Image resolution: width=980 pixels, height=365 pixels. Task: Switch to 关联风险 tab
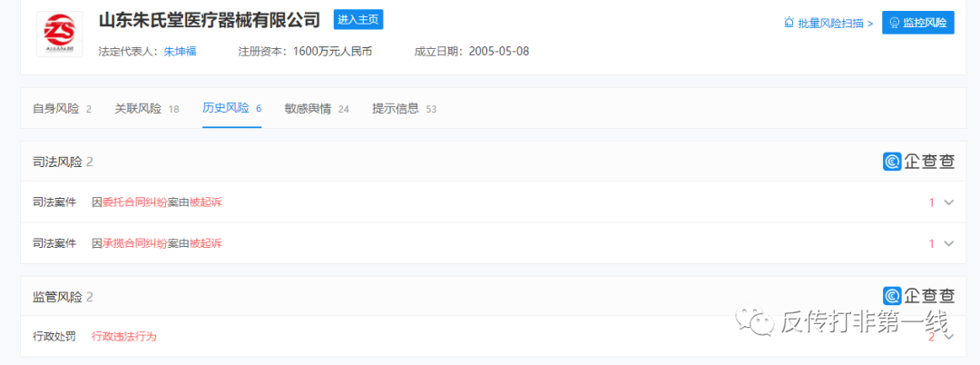[x=147, y=109]
